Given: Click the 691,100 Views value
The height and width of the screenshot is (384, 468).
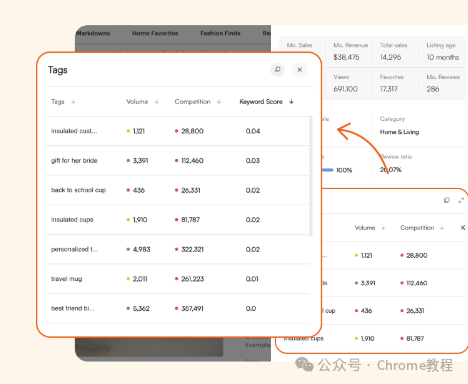Looking at the screenshot, I should [346, 89].
